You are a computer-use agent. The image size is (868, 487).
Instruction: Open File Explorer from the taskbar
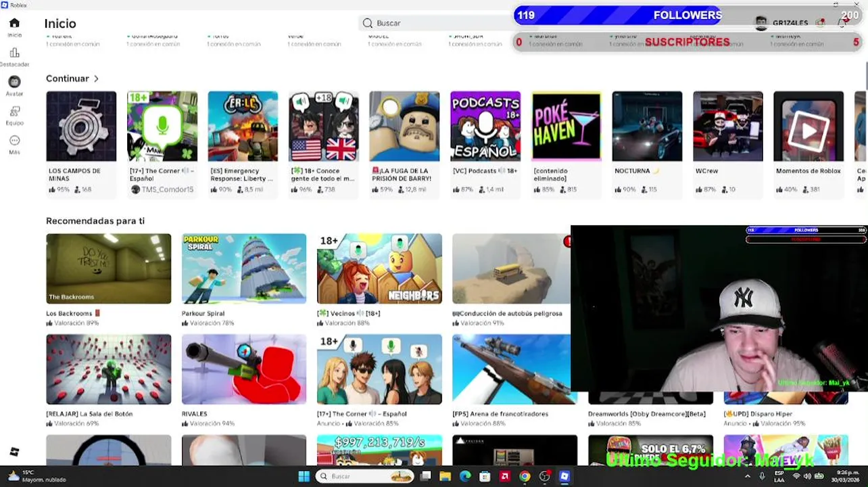click(445, 476)
